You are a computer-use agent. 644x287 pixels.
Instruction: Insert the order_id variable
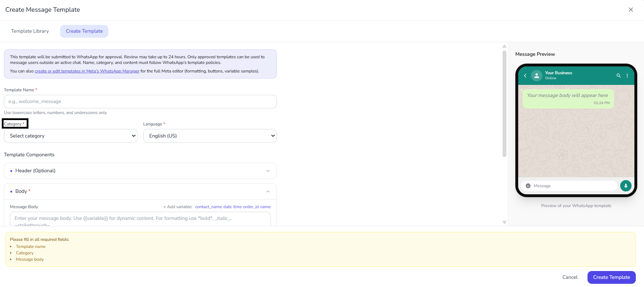(251, 207)
